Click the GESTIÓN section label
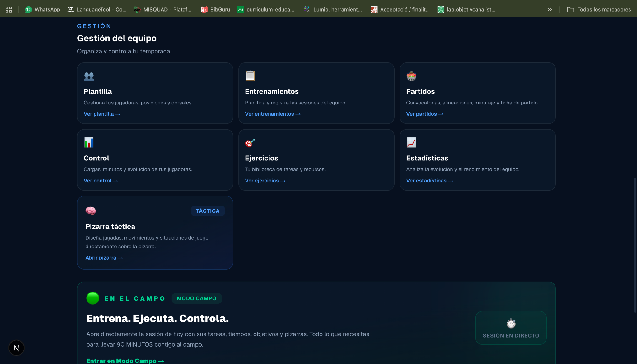Image resolution: width=637 pixels, height=364 pixels. [94, 26]
